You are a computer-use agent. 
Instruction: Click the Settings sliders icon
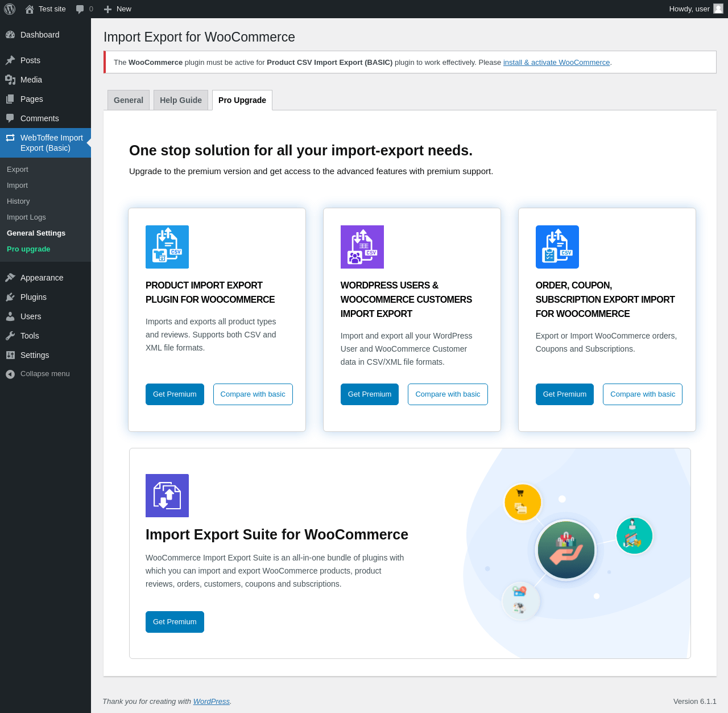click(10, 355)
